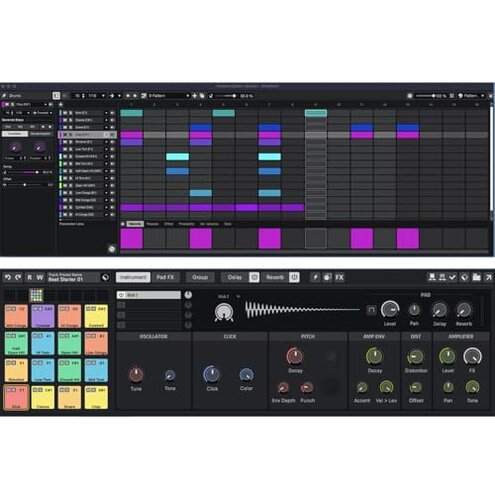
Task: Click the Amplifier FX knob
Action: (x=472, y=356)
